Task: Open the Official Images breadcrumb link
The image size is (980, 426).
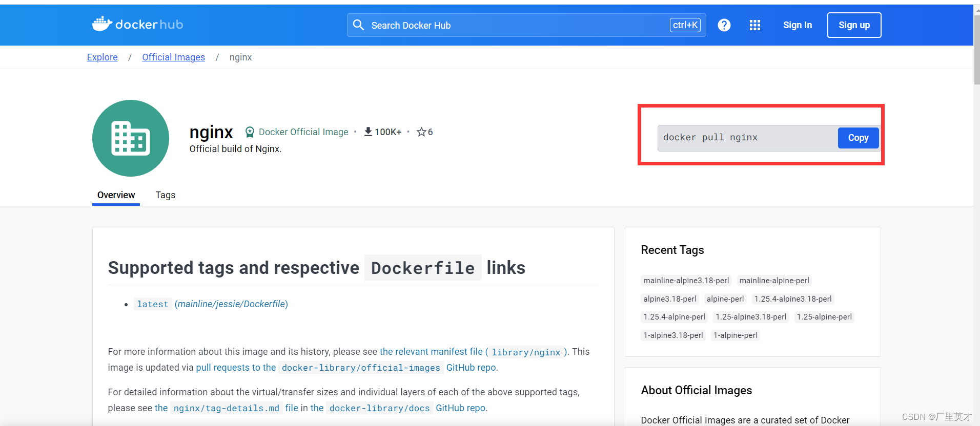Action: [173, 57]
